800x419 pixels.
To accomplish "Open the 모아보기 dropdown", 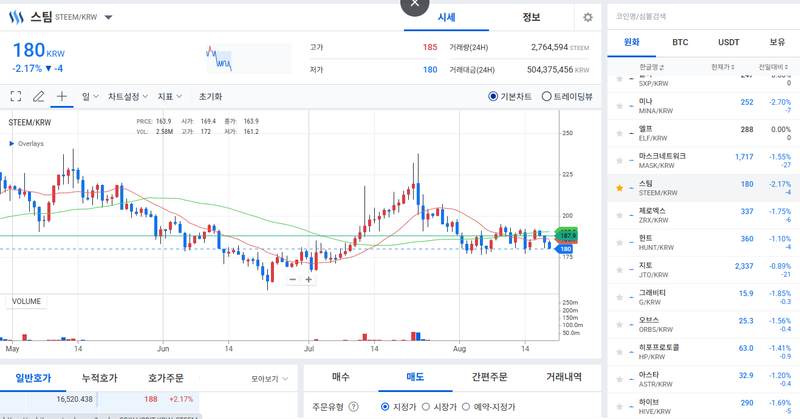I will tap(269, 379).
